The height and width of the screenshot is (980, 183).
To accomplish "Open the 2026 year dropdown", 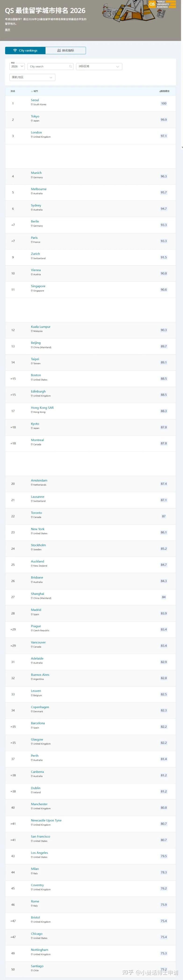I will [x=17, y=67].
